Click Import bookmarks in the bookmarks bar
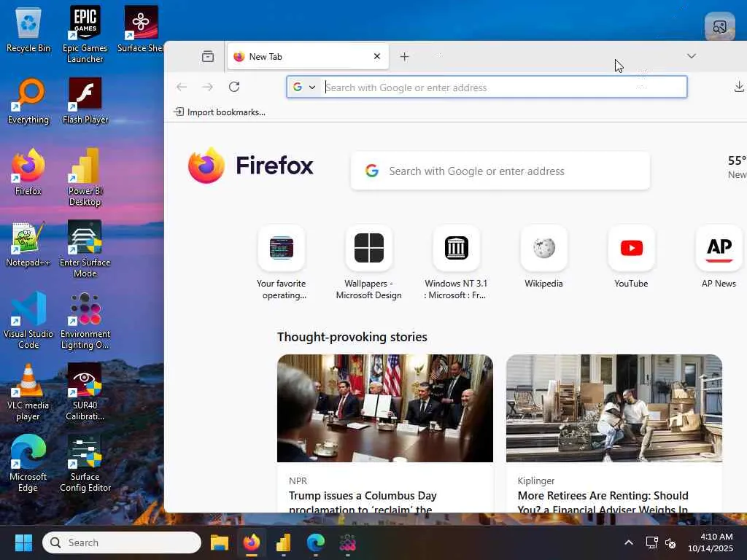The height and width of the screenshot is (560, 747). pyautogui.click(x=220, y=112)
